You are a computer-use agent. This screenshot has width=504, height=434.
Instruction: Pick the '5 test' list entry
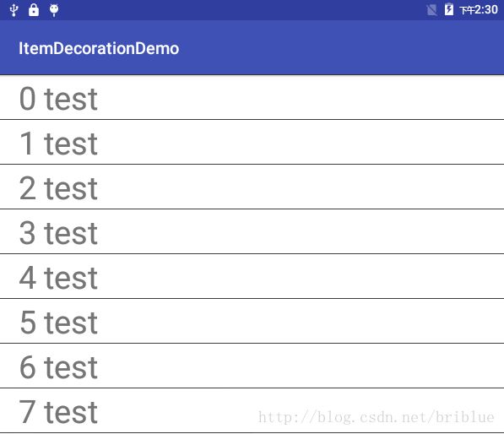[252, 321]
